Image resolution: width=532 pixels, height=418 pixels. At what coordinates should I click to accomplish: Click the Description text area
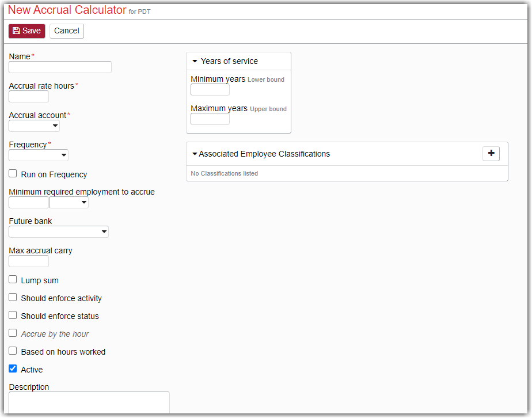89,402
